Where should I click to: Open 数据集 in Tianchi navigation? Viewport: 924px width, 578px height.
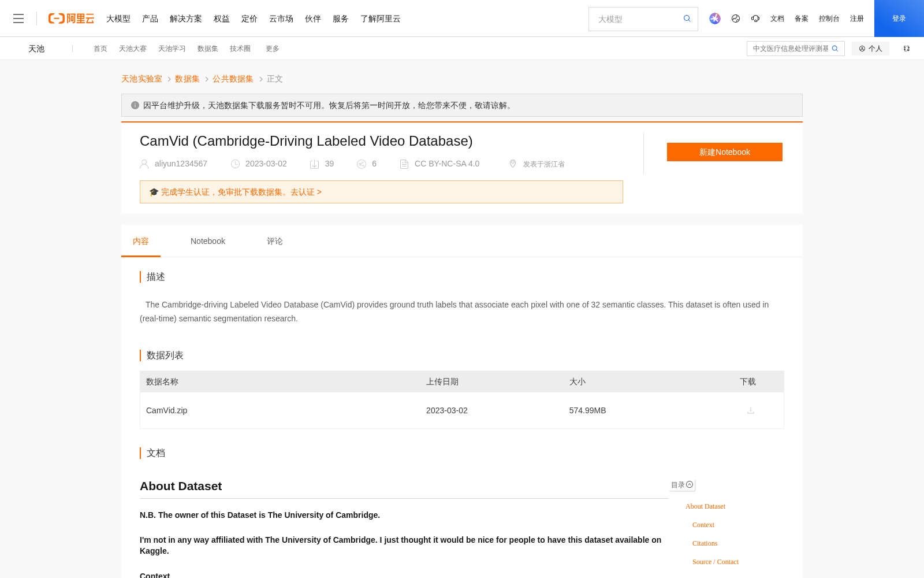click(x=208, y=49)
